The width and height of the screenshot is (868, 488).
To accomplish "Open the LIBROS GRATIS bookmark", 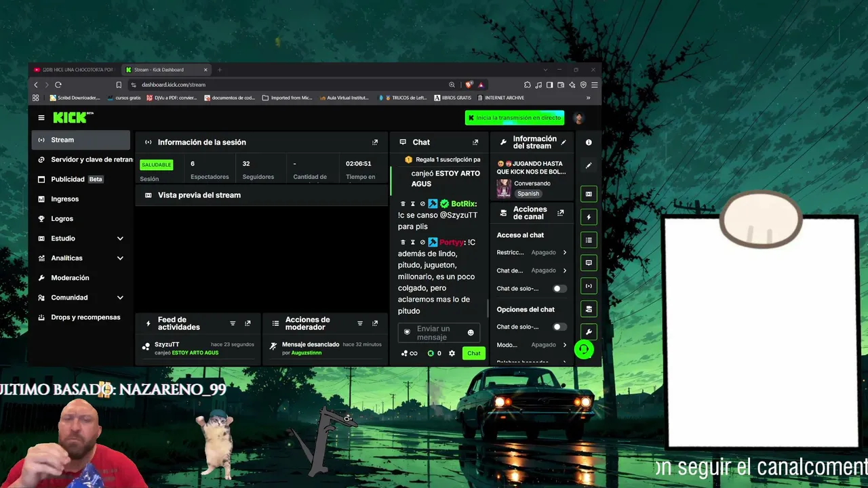I will (x=452, y=98).
